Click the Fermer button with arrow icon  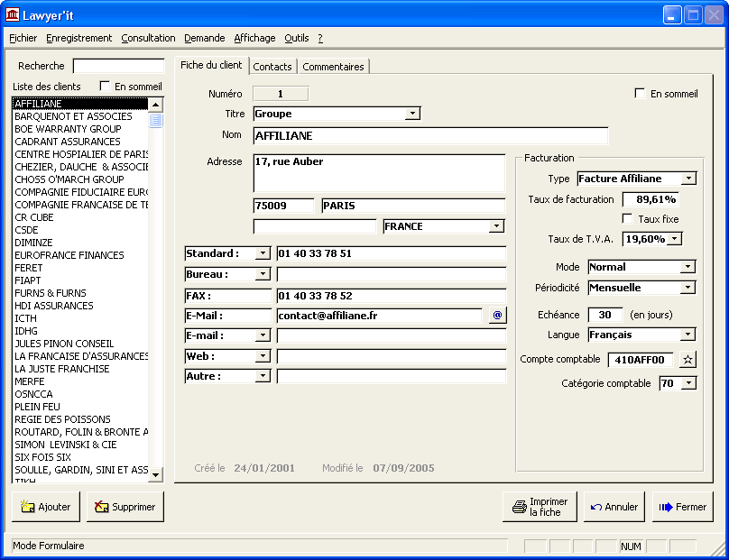coord(682,507)
